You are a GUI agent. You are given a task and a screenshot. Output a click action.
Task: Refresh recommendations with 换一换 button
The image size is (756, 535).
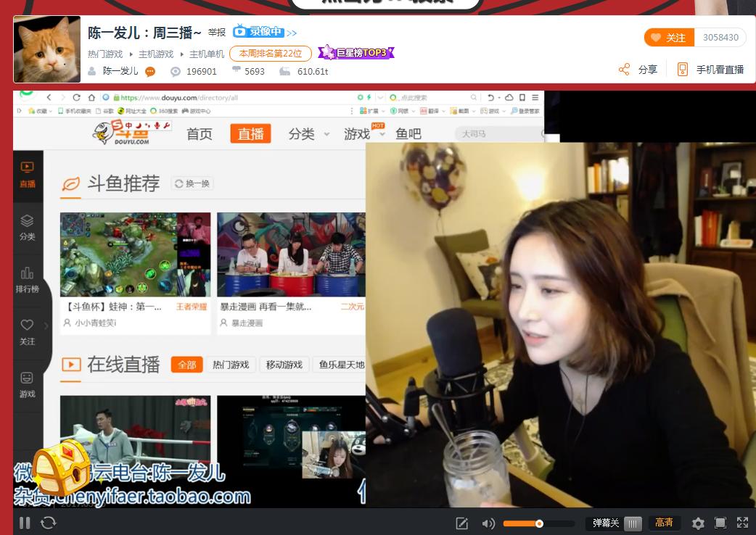tap(192, 183)
